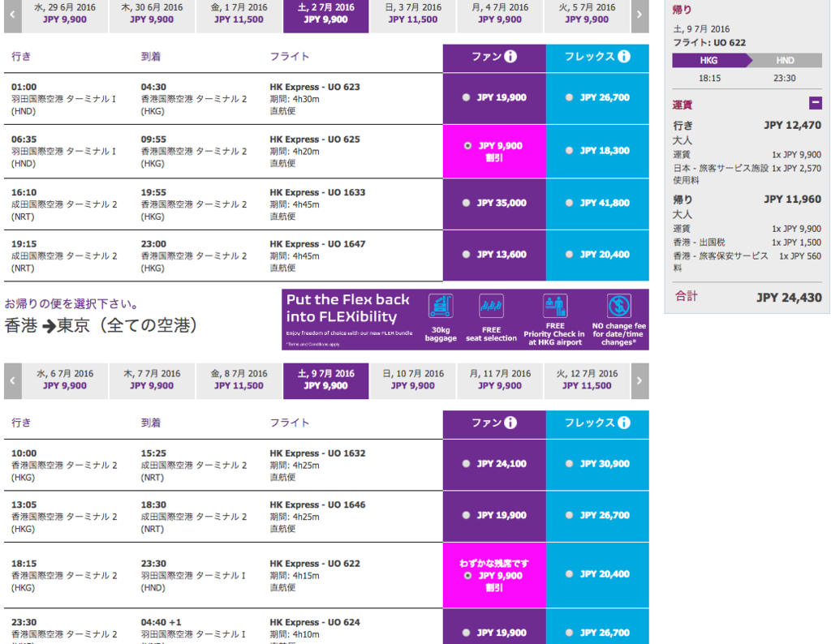The height and width of the screenshot is (644, 831).
Task: Select the JPY 30,900 Flex fare for UO 1632
Action: [x=569, y=464]
